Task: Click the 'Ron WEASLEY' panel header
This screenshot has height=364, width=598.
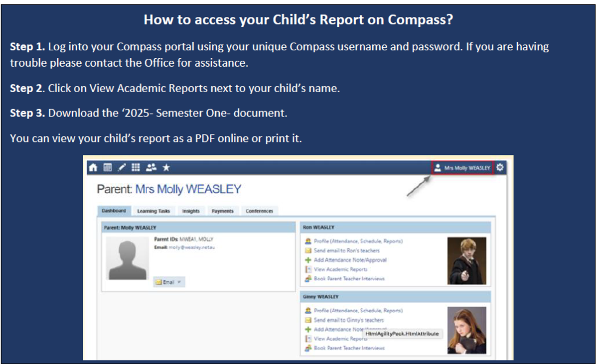Action: [x=396, y=227]
